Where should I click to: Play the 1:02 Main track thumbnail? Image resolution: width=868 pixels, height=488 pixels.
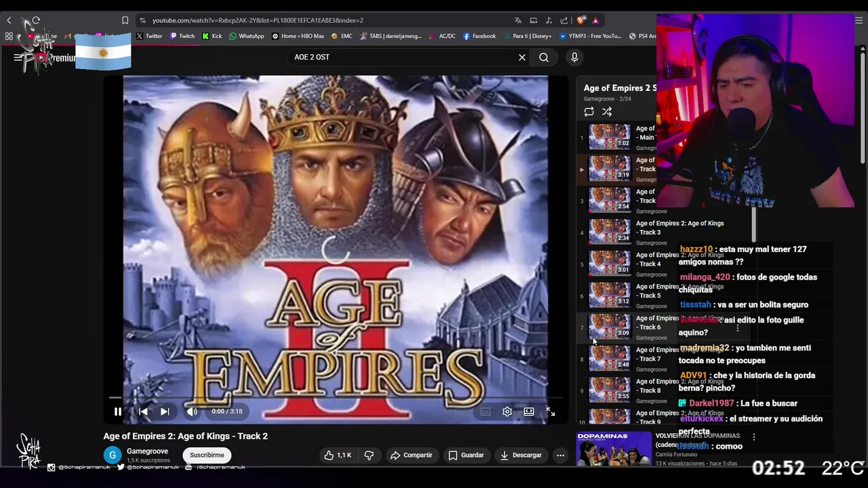[609, 137]
